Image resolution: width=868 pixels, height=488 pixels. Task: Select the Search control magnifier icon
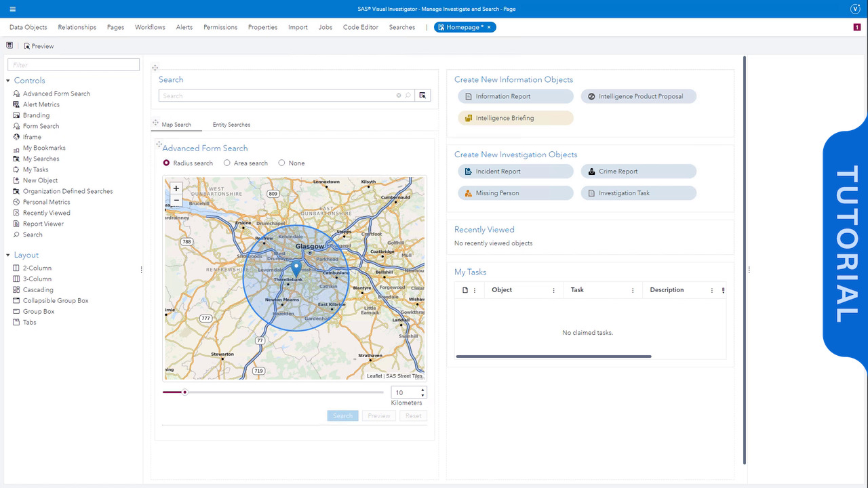point(17,235)
